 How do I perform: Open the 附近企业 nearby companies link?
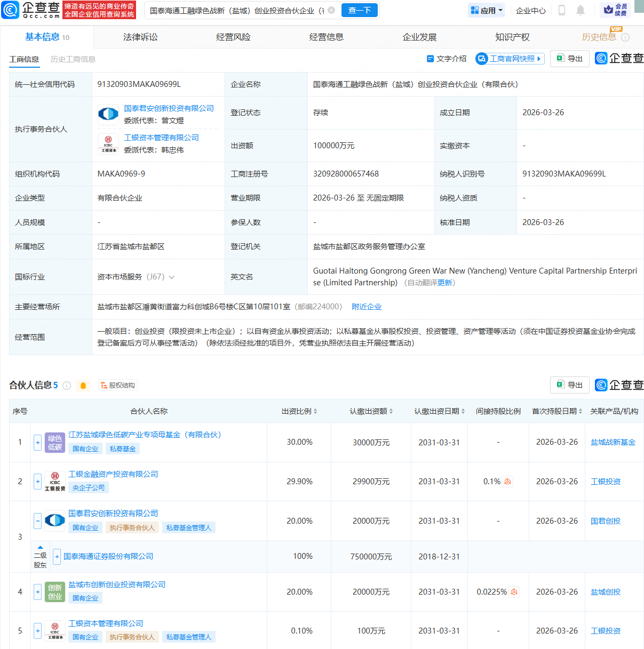coord(367,307)
